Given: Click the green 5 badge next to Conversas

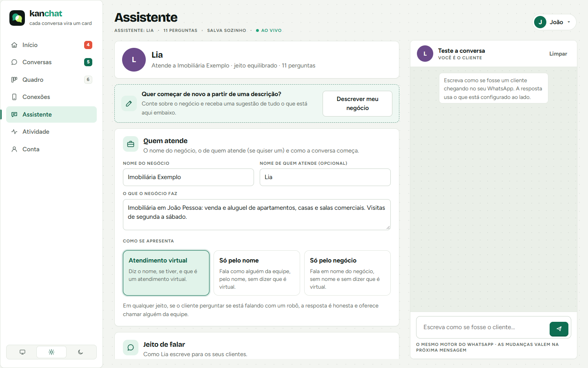Looking at the screenshot, I should (88, 62).
